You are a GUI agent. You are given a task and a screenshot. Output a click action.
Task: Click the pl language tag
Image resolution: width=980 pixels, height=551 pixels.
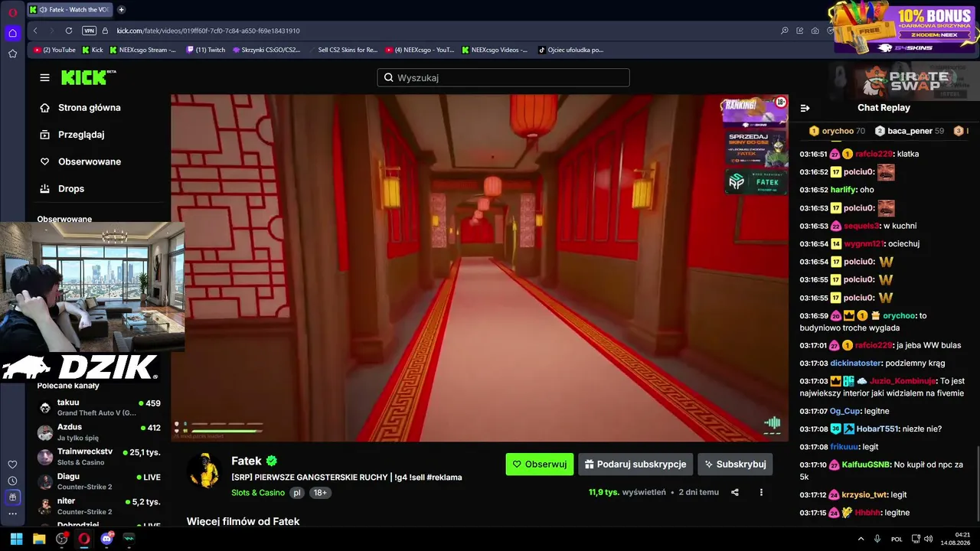(x=296, y=493)
